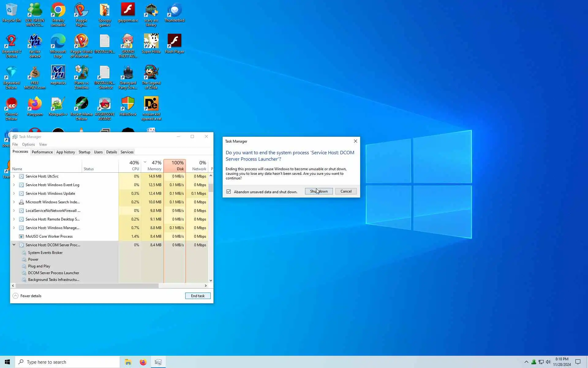Screen dimensions: 588x368
Task: Click the horizontal scrollbar in process list
Action: pyautogui.click(x=87, y=286)
